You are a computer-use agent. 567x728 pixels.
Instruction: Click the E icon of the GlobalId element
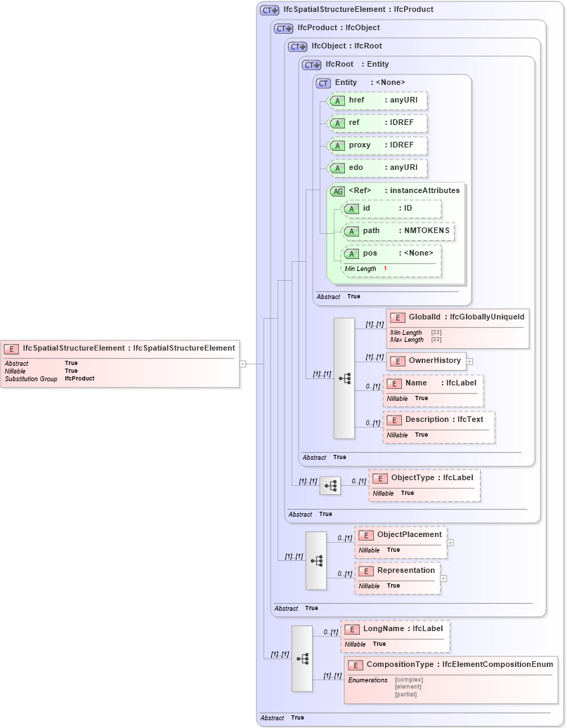point(397,317)
